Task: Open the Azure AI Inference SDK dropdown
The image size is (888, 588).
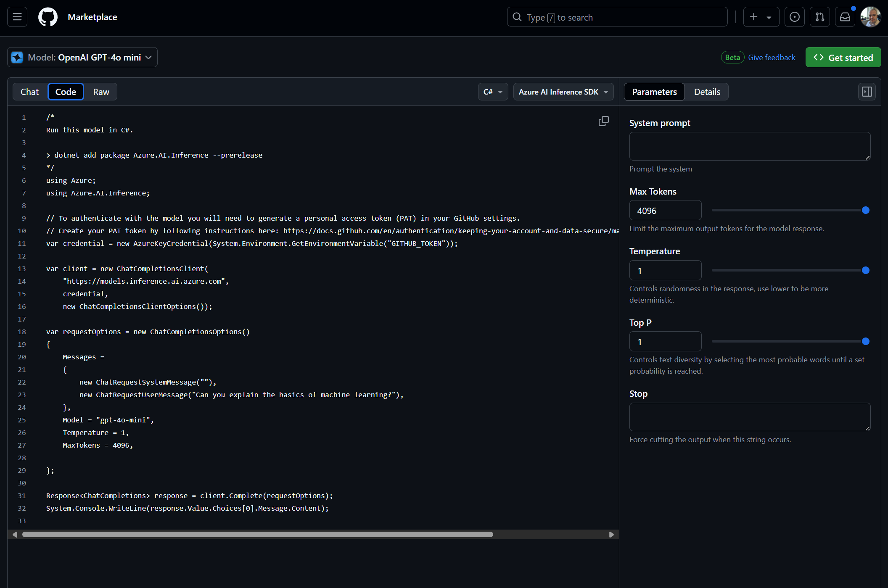Action: (563, 92)
